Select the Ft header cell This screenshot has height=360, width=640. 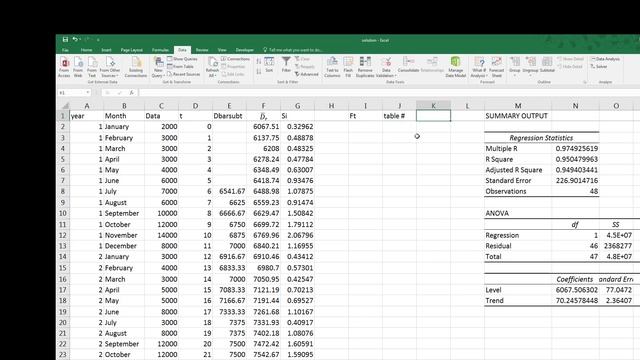[x=365, y=116]
